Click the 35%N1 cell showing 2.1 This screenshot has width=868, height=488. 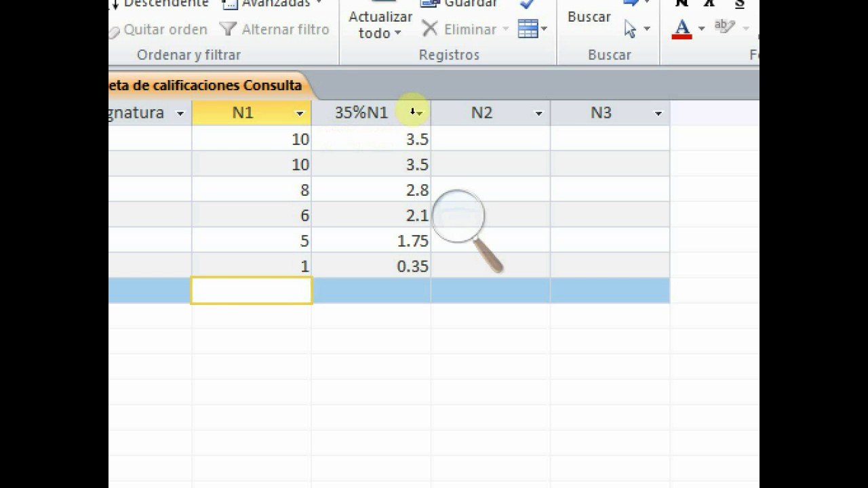(x=371, y=215)
